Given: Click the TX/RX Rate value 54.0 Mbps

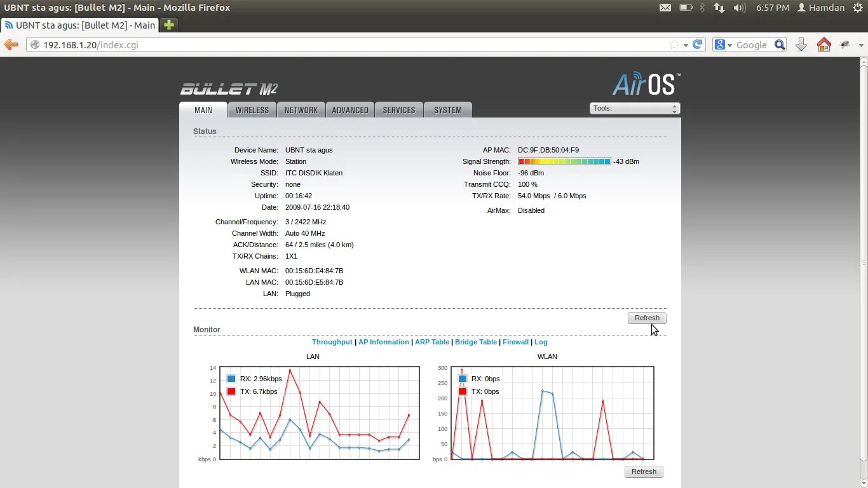Looking at the screenshot, I should coord(535,196).
